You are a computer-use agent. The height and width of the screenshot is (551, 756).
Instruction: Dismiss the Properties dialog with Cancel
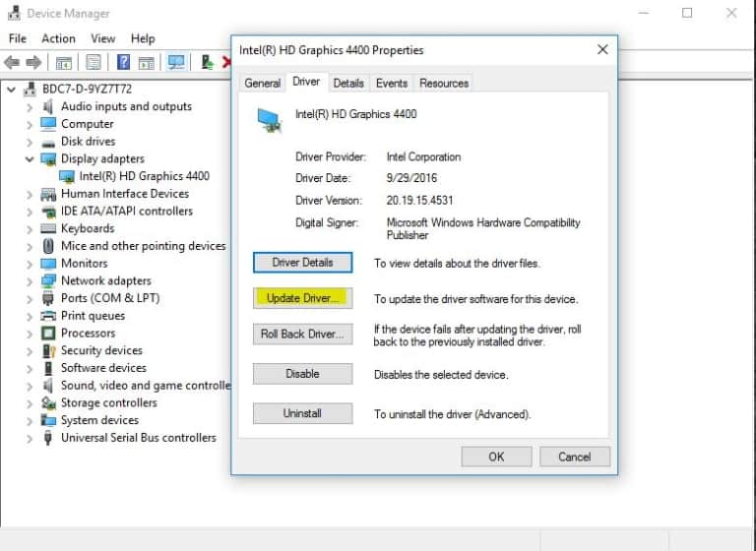(x=575, y=457)
